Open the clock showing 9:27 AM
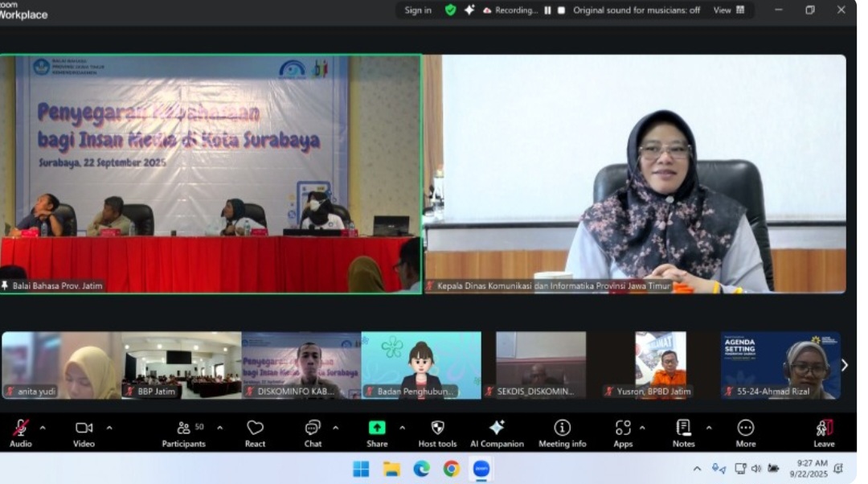 (809, 469)
